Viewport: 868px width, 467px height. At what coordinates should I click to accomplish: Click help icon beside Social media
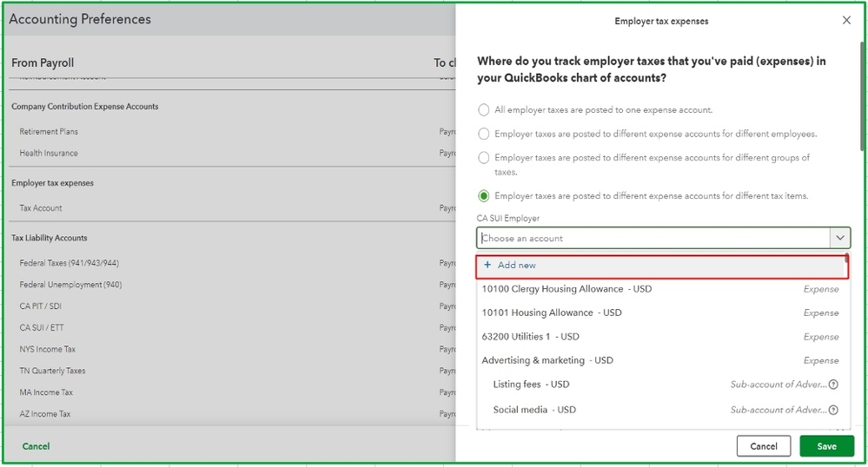[833, 410]
